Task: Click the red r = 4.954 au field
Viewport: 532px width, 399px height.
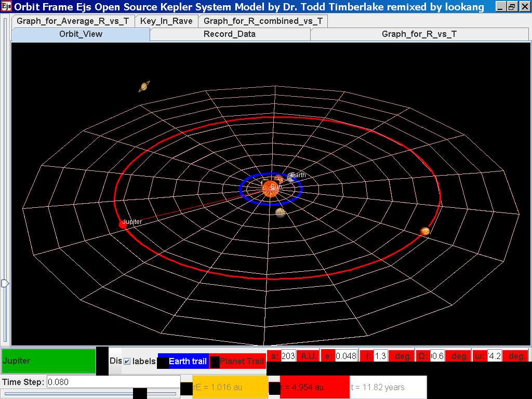Action: pyautogui.click(x=314, y=387)
